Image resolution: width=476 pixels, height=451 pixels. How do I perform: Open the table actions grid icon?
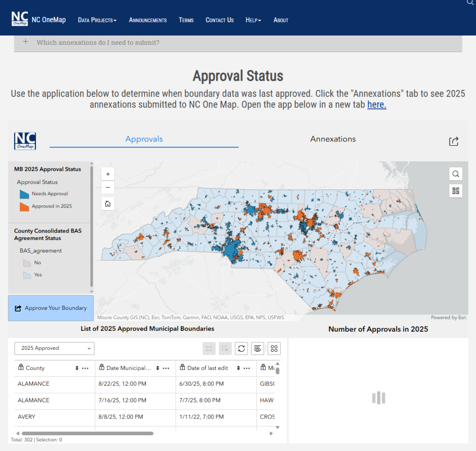coord(274,348)
